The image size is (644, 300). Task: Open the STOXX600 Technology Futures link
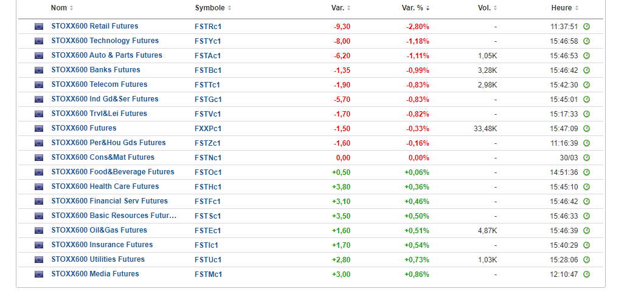(105, 41)
